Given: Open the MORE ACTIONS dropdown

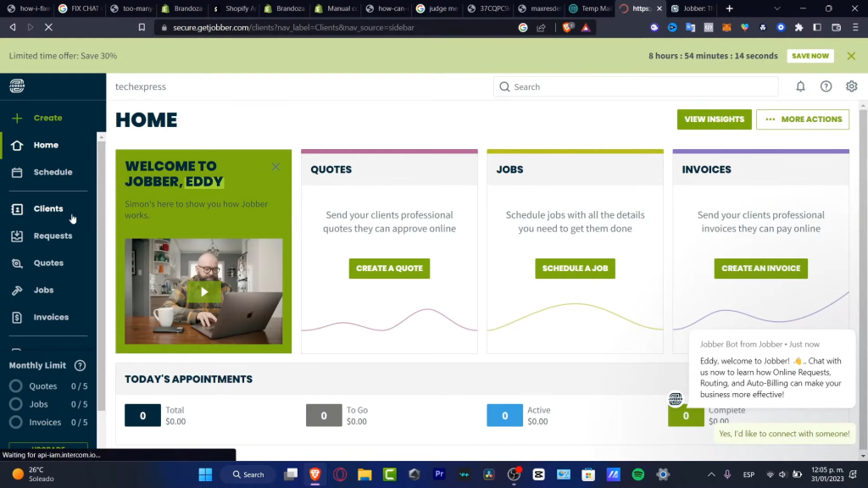Looking at the screenshot, I should (802, 119).
